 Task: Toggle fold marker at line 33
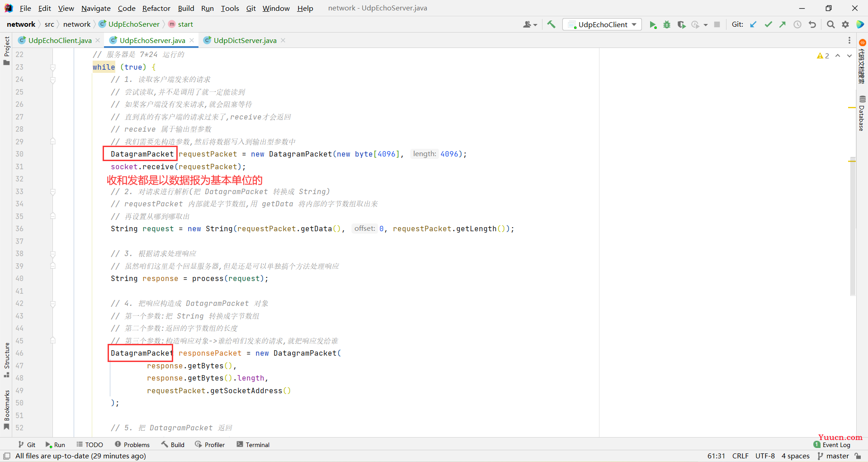[x=53, y=192]
